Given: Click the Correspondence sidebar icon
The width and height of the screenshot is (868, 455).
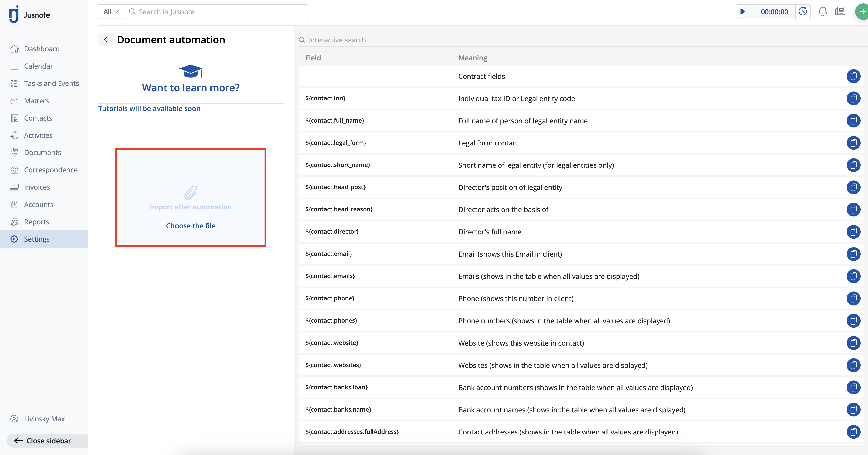Looking at the screenshot, I should click(x=14, y=170).
